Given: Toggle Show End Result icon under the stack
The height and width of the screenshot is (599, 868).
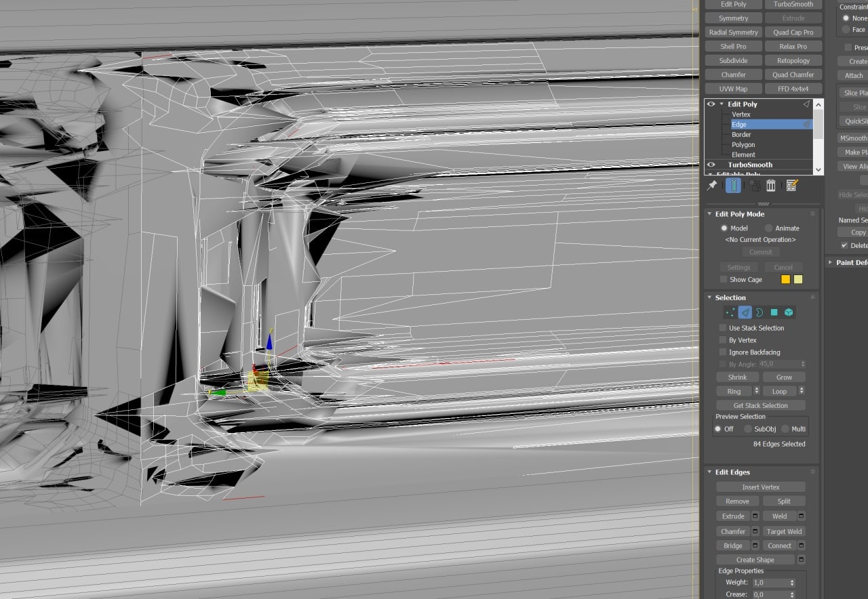Looking at the screenshot, I should [x=733, y=185].
